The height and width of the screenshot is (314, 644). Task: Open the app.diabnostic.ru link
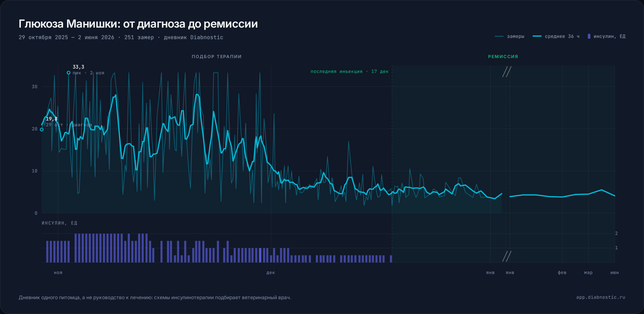click(601, 297)
